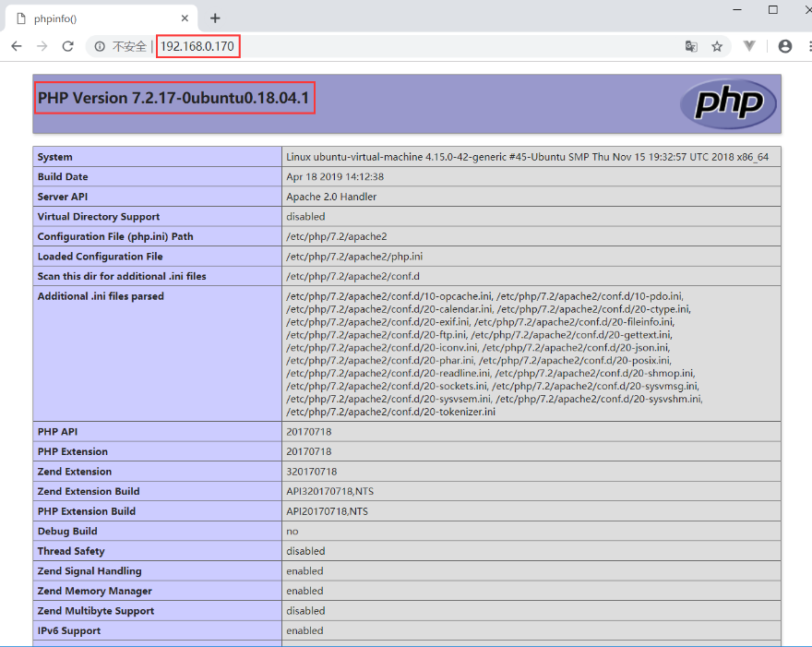Open a new browser tab

pyautogui.click(x=215, y=18)
